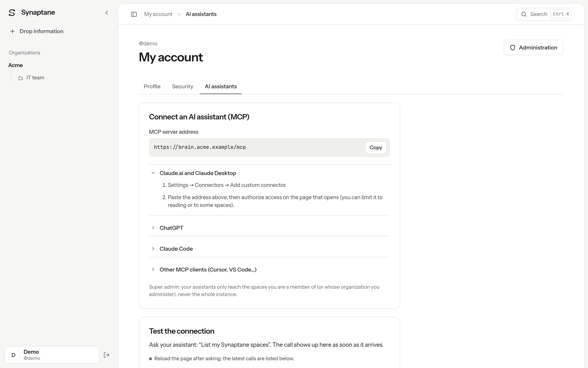
Task: Select the AI assistants tab
Action: pos(221,87)
